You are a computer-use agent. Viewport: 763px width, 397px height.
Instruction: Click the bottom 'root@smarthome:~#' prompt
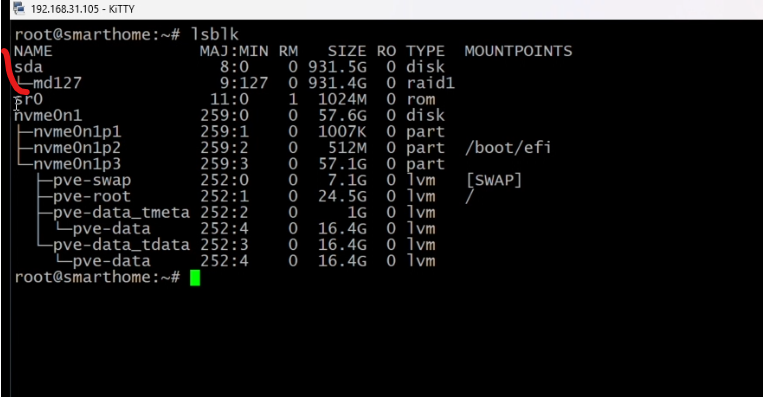pos(97,277)
